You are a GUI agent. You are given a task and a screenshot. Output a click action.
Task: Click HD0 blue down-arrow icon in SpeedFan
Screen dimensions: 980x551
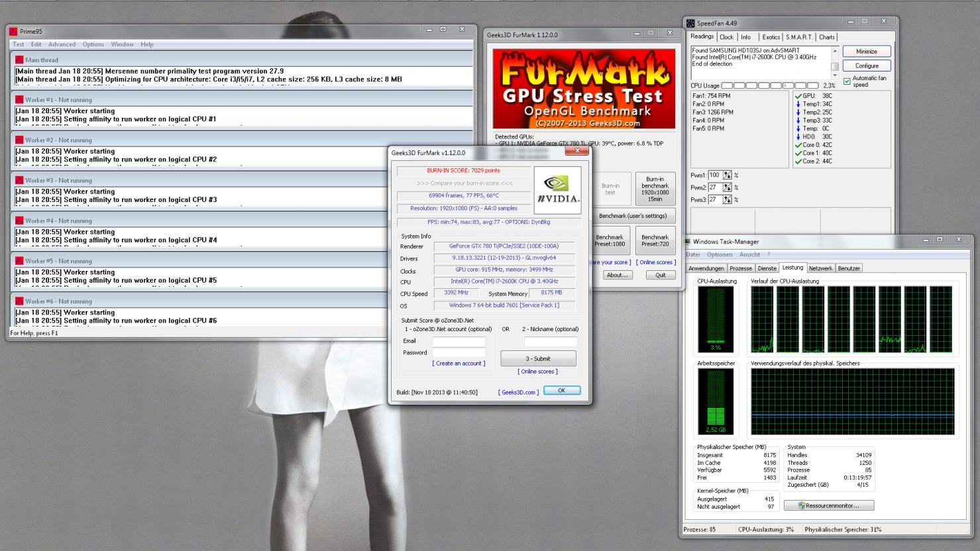pos(798,136)
